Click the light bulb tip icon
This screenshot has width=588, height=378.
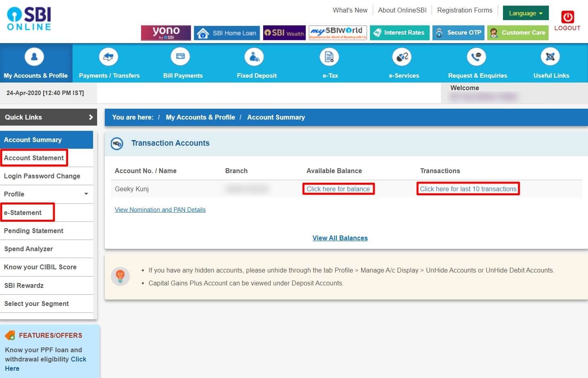(x=120, y=276)
